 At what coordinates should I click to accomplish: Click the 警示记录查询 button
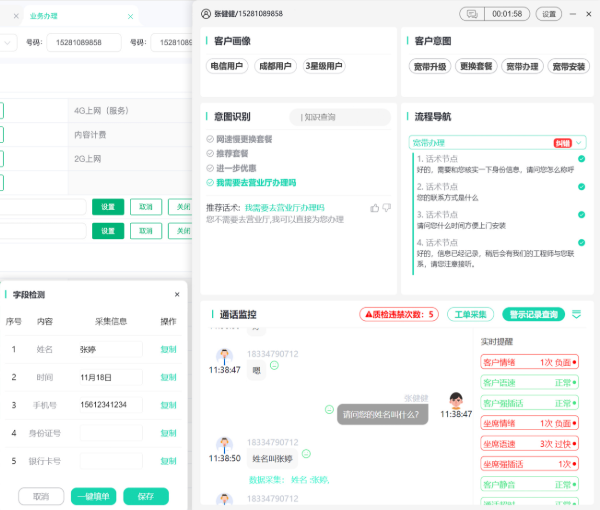533,314
